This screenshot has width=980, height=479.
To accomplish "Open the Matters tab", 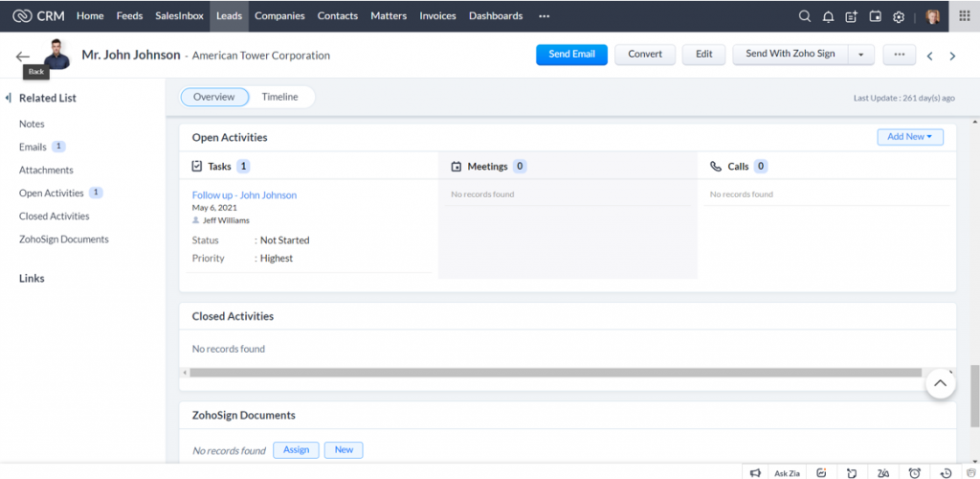I will 389,16.
